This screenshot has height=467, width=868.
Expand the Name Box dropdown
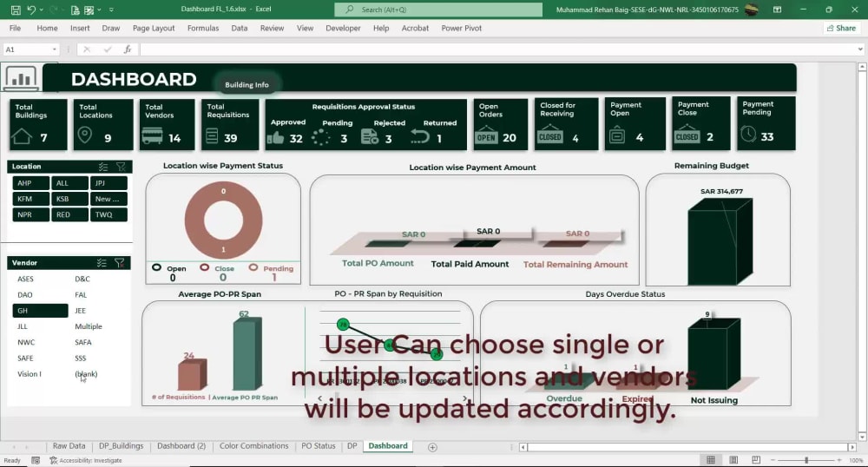tap(54, 49)
